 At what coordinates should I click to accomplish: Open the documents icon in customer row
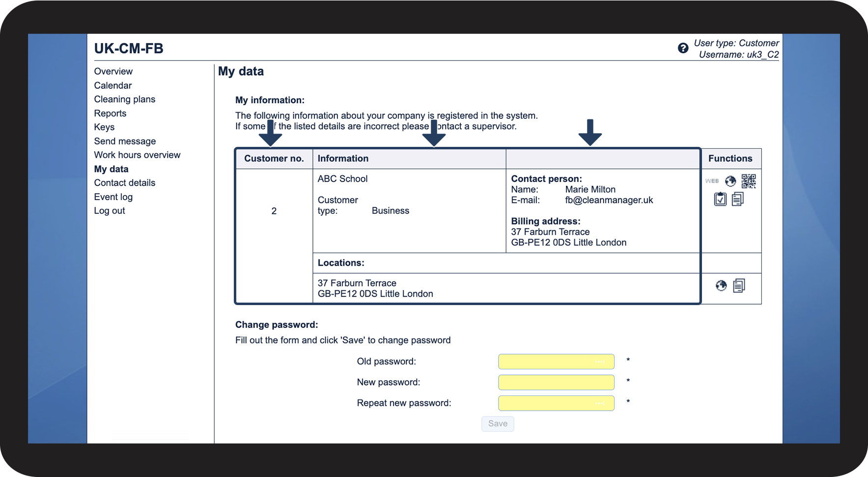[x=738, y=199]
